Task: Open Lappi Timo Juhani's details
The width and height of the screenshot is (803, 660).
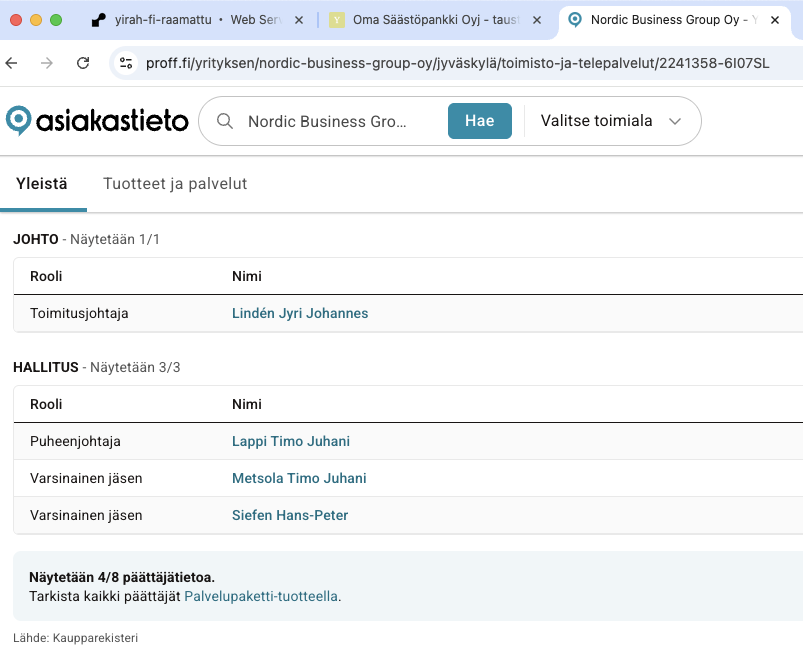Action: (290, 441)
